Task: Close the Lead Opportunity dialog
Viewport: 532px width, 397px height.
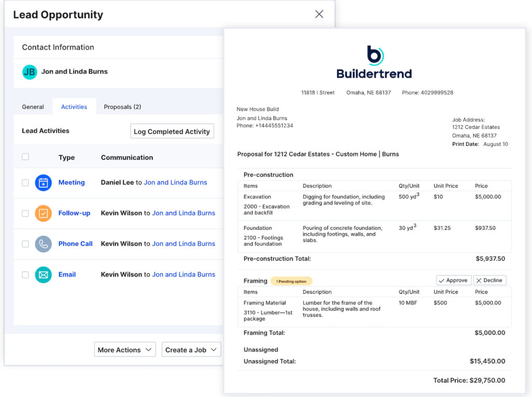Action: click(319, 14)
